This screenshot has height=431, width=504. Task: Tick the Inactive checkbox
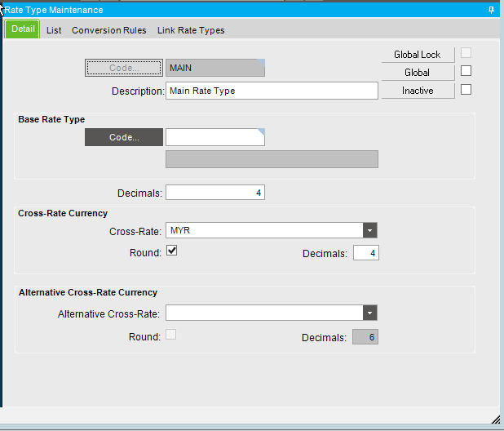(466, 90)
